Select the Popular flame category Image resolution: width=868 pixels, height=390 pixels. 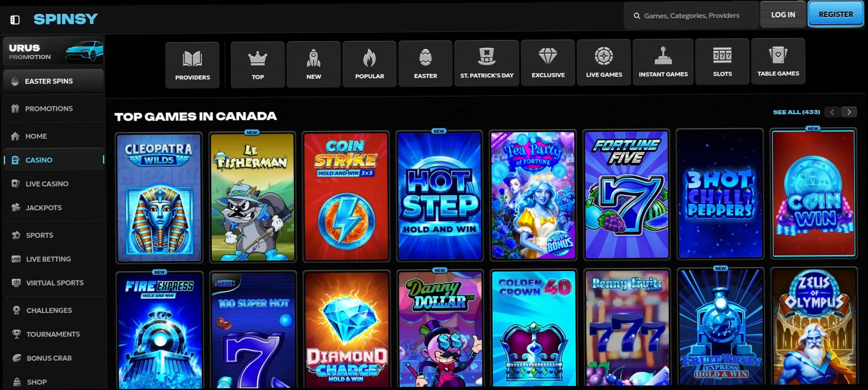tap(369, 64)
